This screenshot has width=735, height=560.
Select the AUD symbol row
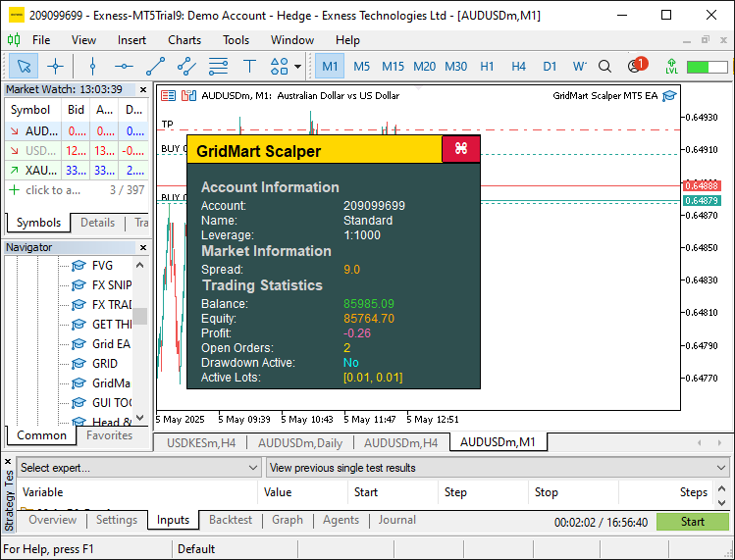click(77, 131)
